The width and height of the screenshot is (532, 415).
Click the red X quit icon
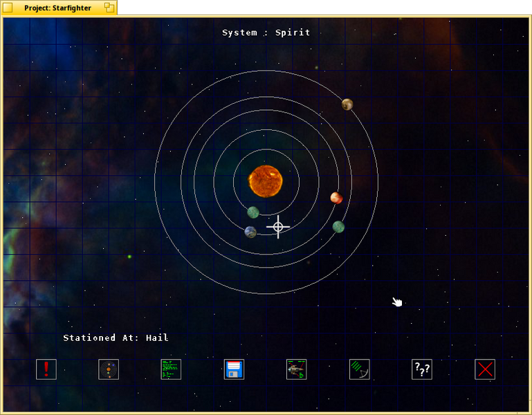click(485, 369)
